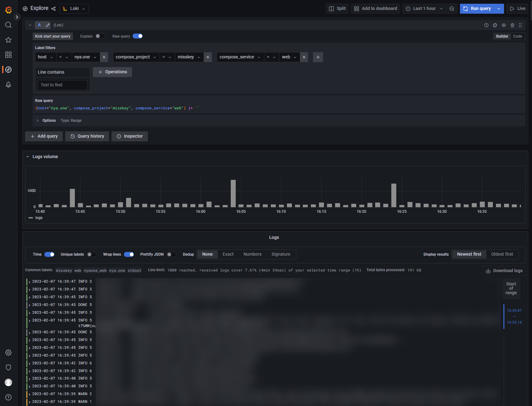Select Oldest first display order

click(502, 254)
